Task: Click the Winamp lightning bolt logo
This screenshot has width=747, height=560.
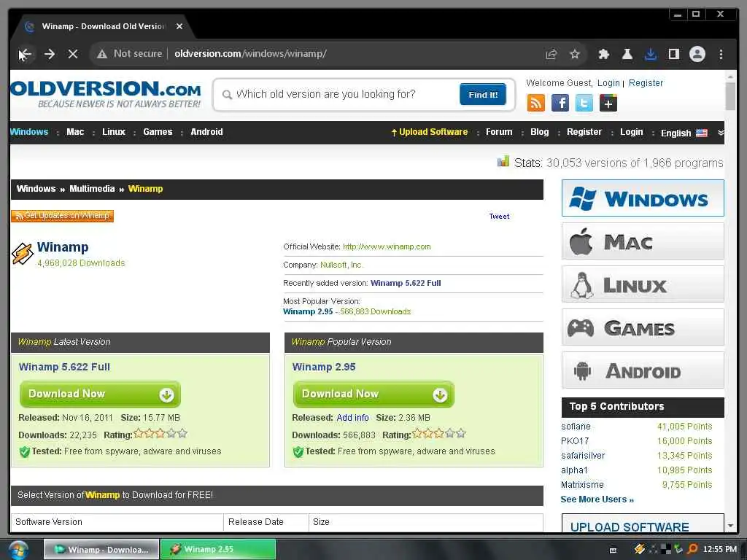Action: [23, 254]
